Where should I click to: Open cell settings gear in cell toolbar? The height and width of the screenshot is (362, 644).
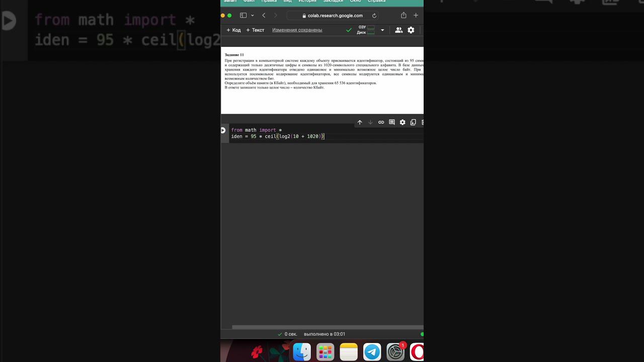coord(403,122)
